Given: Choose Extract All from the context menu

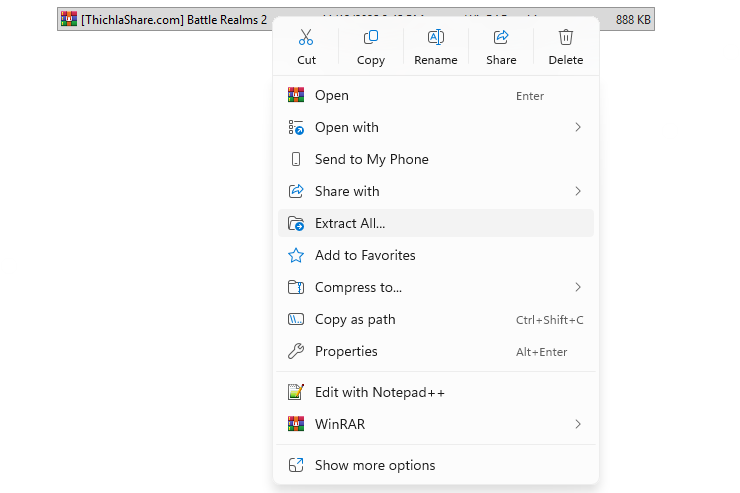Looking at the screenshot, I should pos(350,223).
